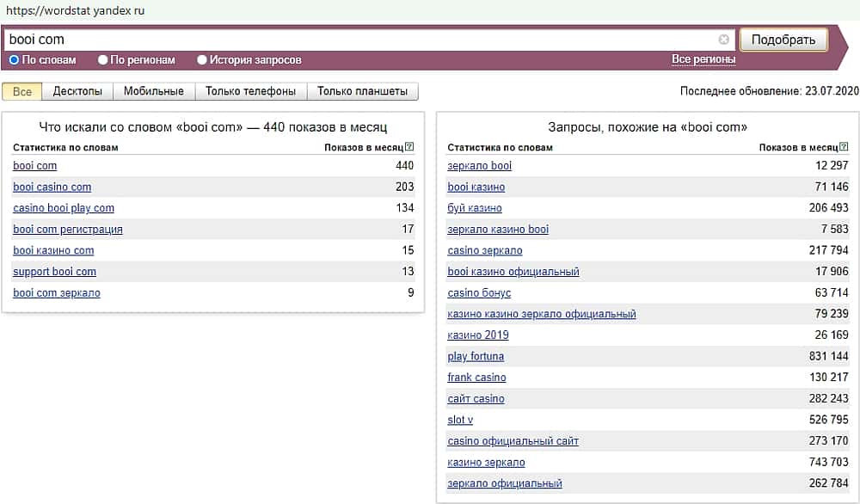Clear the search field with the X icon
This screenshot has height=504, width=860.
724,40
